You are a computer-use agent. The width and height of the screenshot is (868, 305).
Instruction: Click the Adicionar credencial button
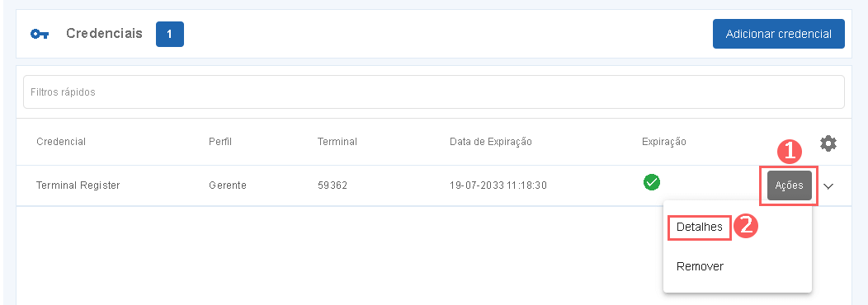778,34
